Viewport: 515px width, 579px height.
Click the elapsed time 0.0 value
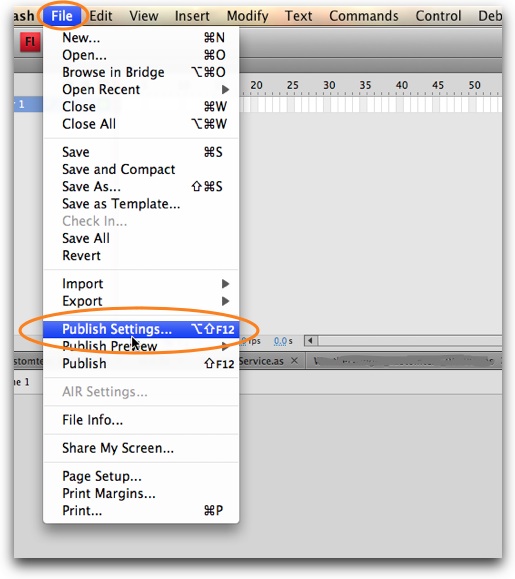pyautogui.click(x=280, y=341)
